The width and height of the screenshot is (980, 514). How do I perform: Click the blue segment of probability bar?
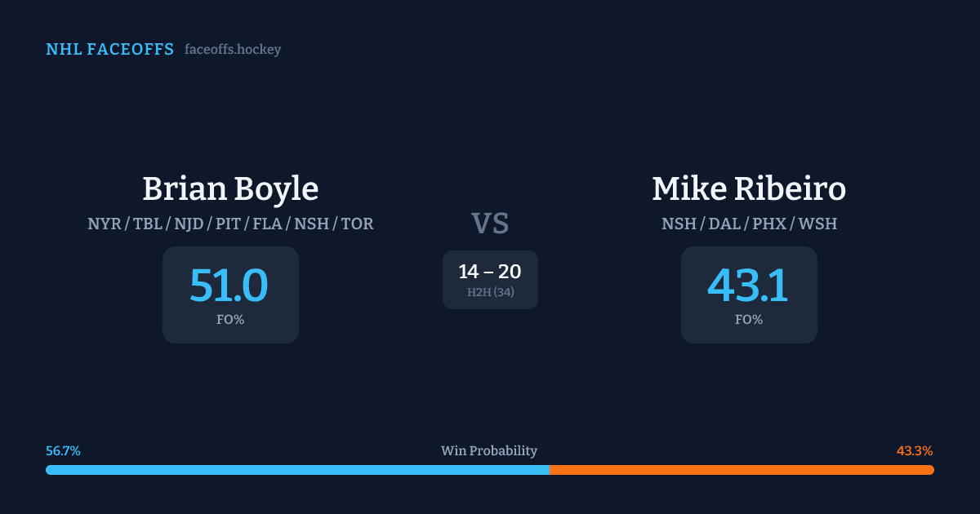297,470
